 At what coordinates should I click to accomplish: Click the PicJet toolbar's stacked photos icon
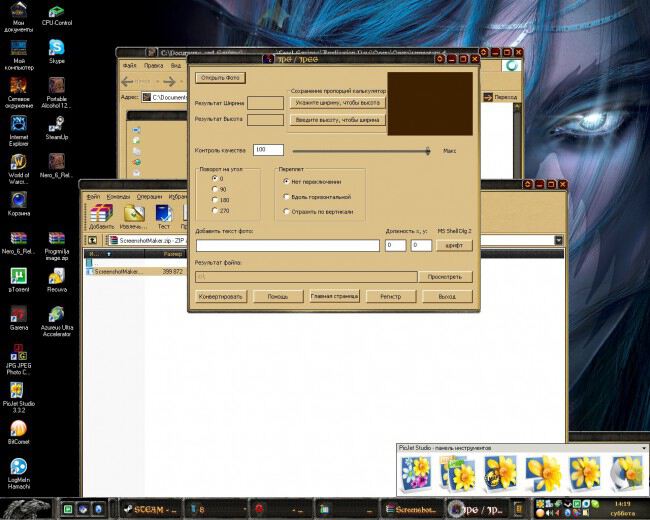pyautogui.click(x=458, y=474)
